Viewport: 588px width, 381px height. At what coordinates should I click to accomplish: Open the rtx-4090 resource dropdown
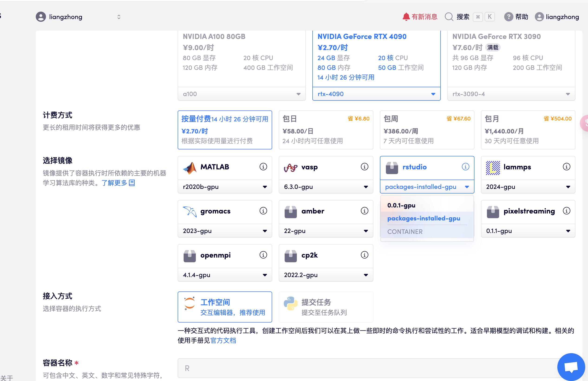pos(376,94)
